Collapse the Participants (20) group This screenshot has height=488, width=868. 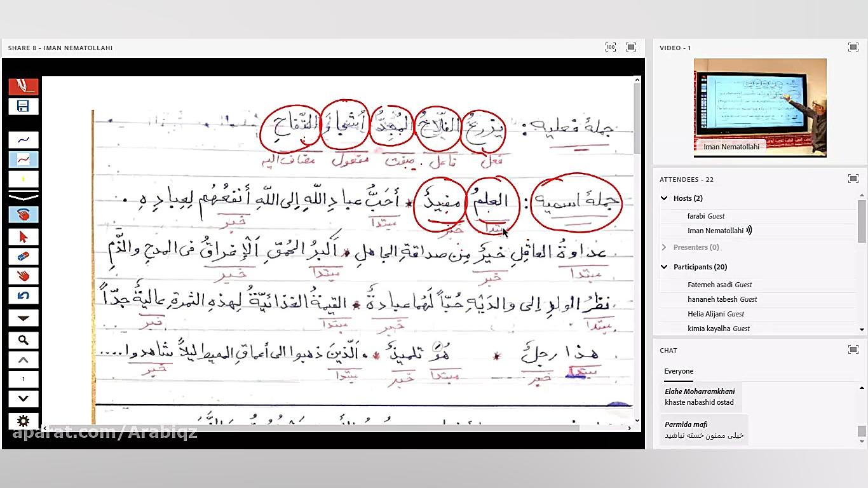(x=664, y=267)
